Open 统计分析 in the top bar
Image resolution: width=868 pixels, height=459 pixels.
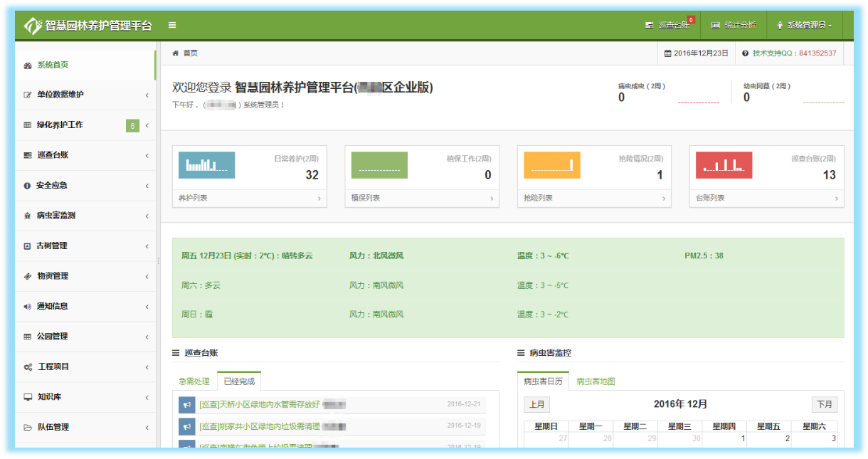(734, 25)
